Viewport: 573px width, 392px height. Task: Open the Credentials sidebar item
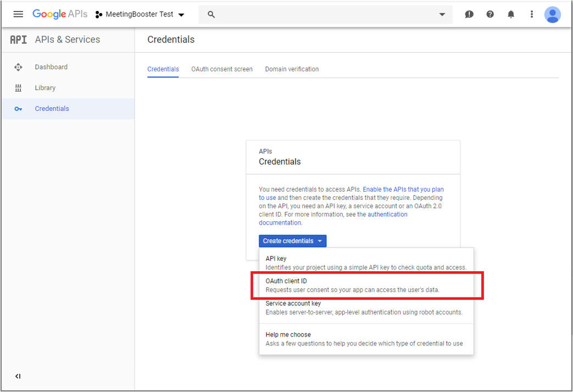(x=52, y=108)
